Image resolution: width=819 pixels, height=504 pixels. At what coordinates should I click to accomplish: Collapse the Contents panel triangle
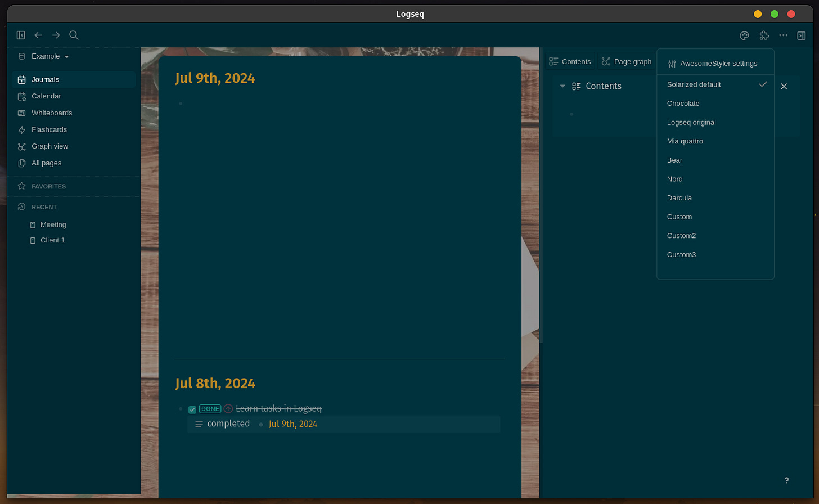(x=562, y=86)
